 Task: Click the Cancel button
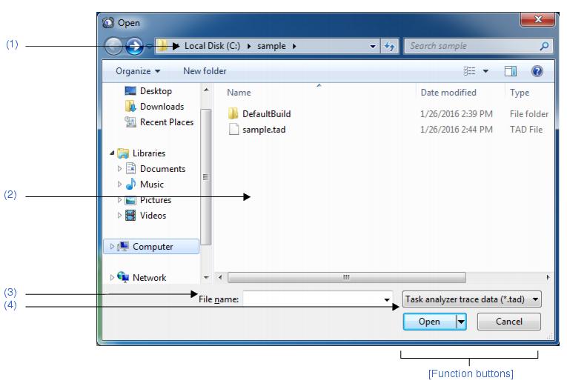point(508,322)
